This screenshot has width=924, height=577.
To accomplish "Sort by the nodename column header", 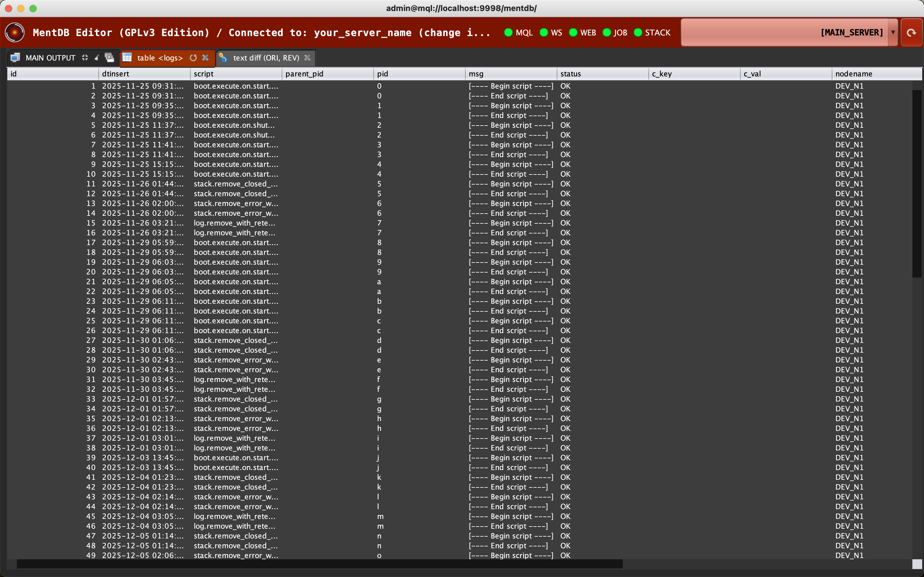I will click(x=876, y=74).
